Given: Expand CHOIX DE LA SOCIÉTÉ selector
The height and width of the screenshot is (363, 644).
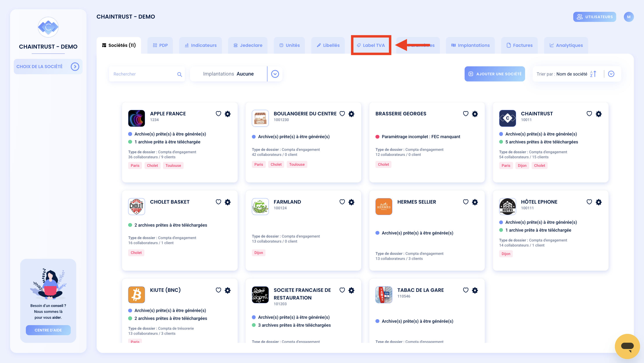Looking at the screenshot, I should tap(48, 67).
